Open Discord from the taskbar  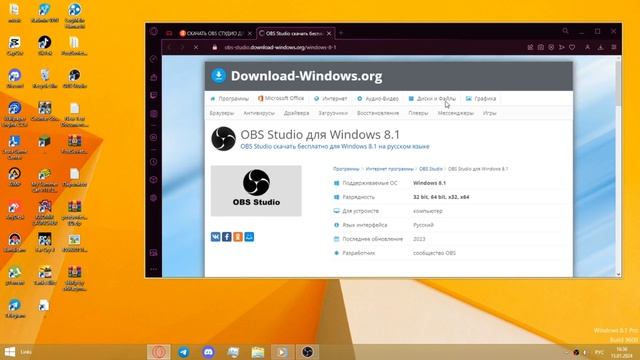point(209,352)
